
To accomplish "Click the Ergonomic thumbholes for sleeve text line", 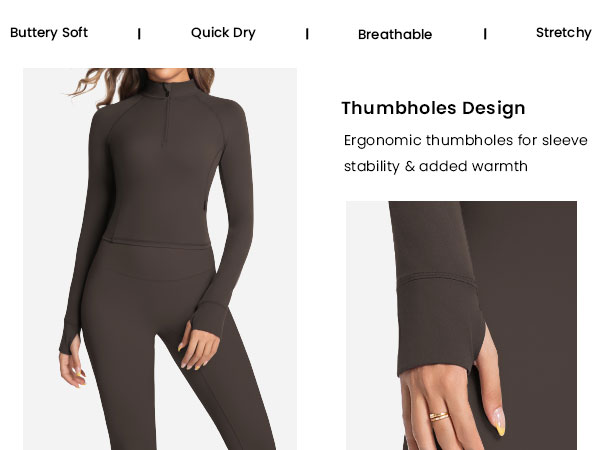I will tap(466, 140).
